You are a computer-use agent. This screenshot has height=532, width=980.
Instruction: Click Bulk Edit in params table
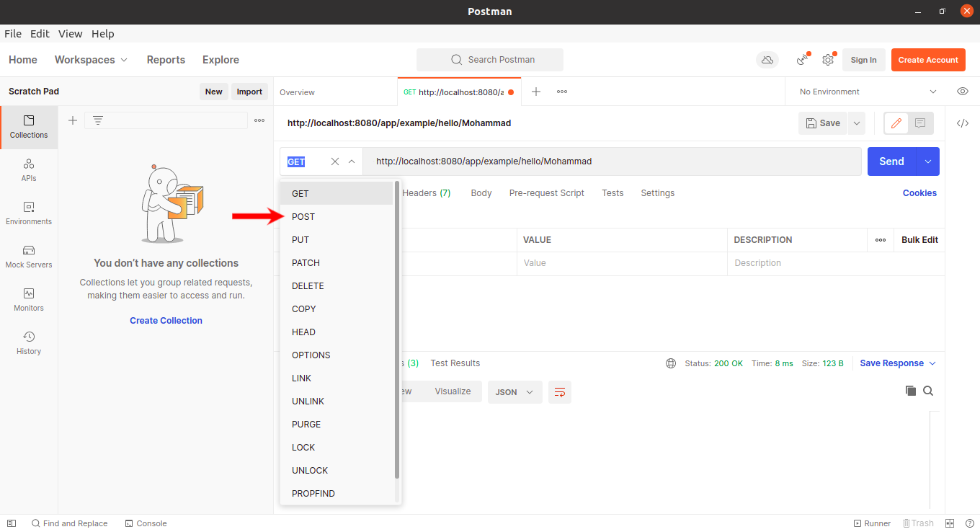tap(919, 240)
